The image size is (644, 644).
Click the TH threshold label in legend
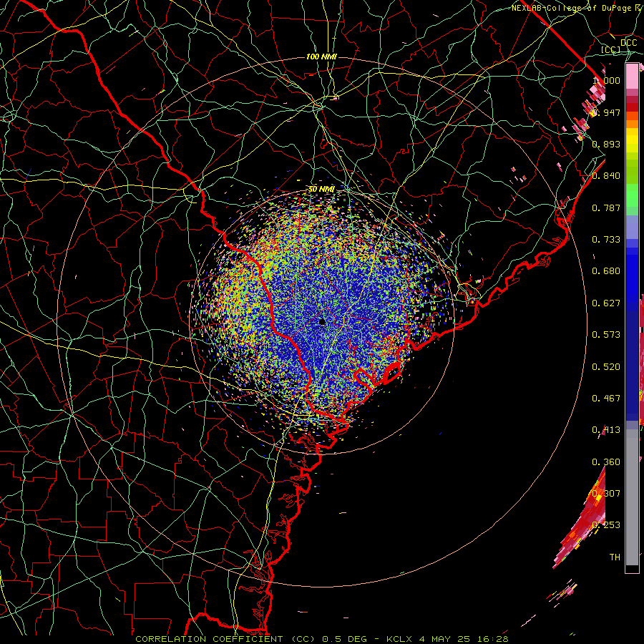pyautogui.click(x=615, y=557)
